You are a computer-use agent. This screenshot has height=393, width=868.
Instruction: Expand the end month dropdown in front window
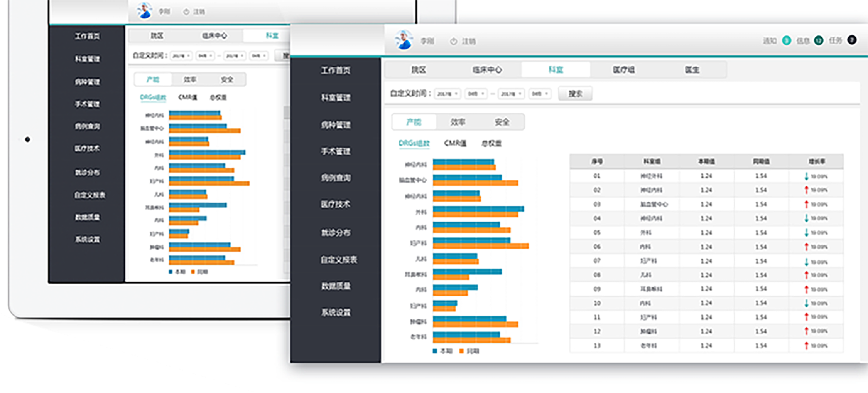540,94
